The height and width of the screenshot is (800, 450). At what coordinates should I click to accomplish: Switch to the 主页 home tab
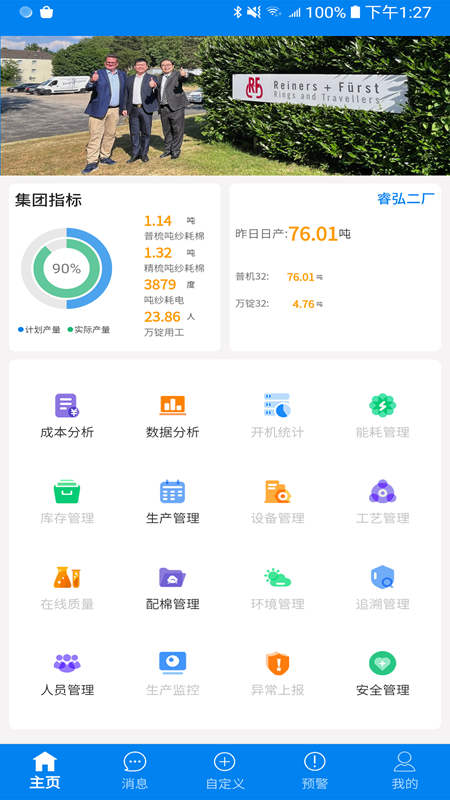(x=45, y=770)
